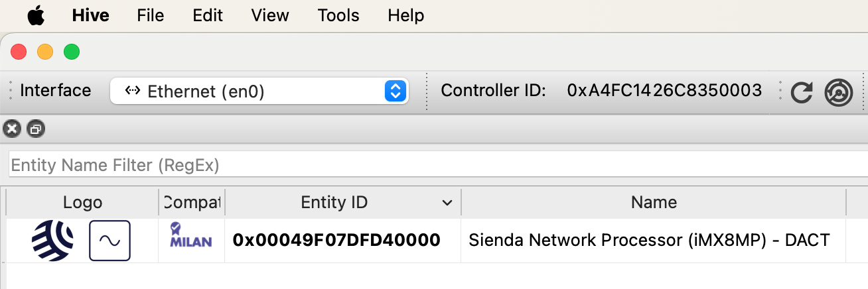Click the Compat column header

pos(192,202)
